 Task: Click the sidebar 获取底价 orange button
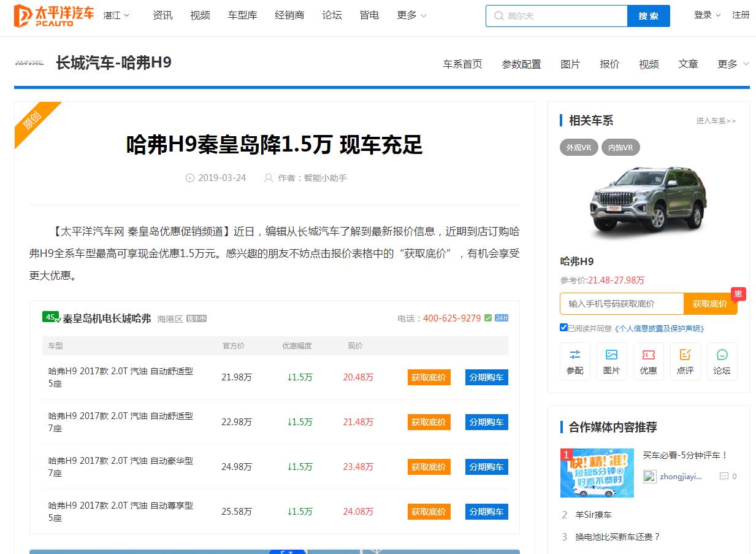pos(710,304)
